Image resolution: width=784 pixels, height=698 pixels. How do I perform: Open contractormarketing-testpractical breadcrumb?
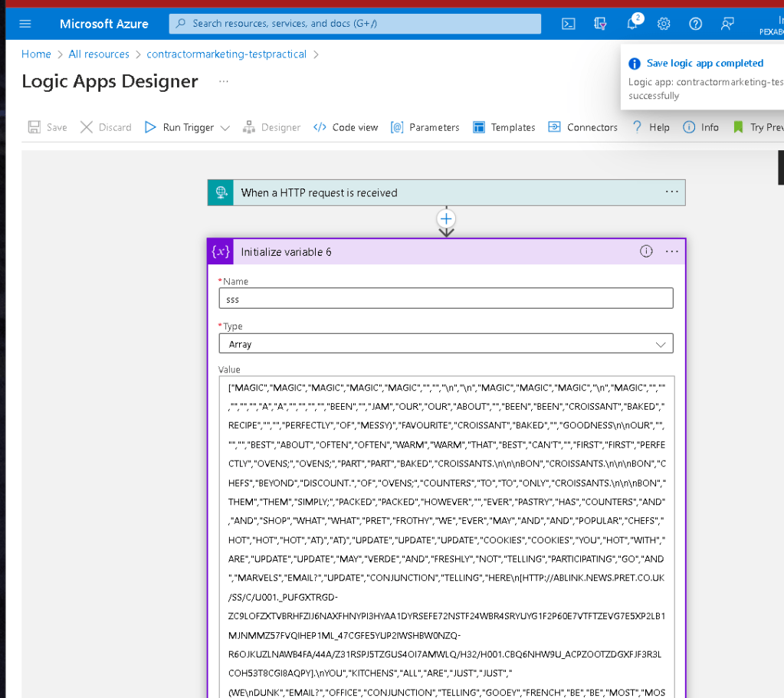(x=227, y=54)
